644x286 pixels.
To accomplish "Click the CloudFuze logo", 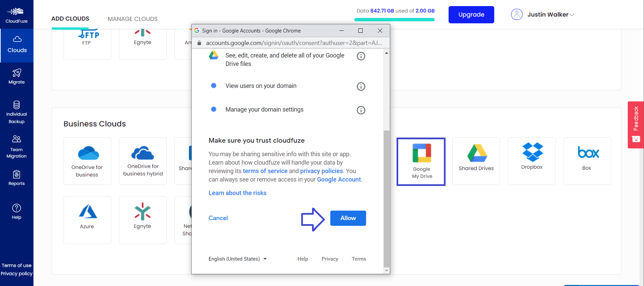I will click(x=17, y=15).
